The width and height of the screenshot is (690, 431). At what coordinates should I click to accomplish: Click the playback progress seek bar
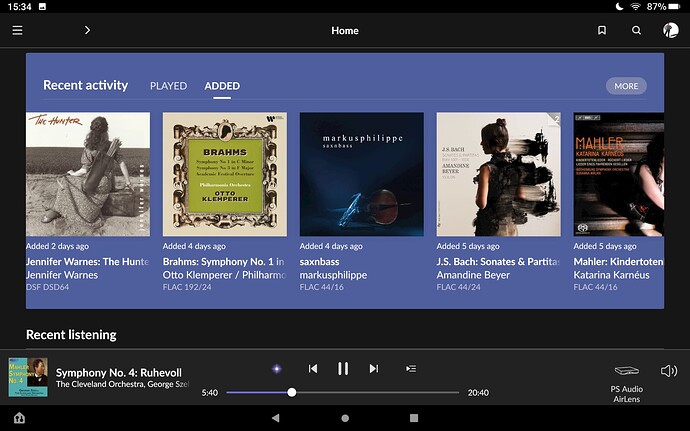(x=343, y=392)
